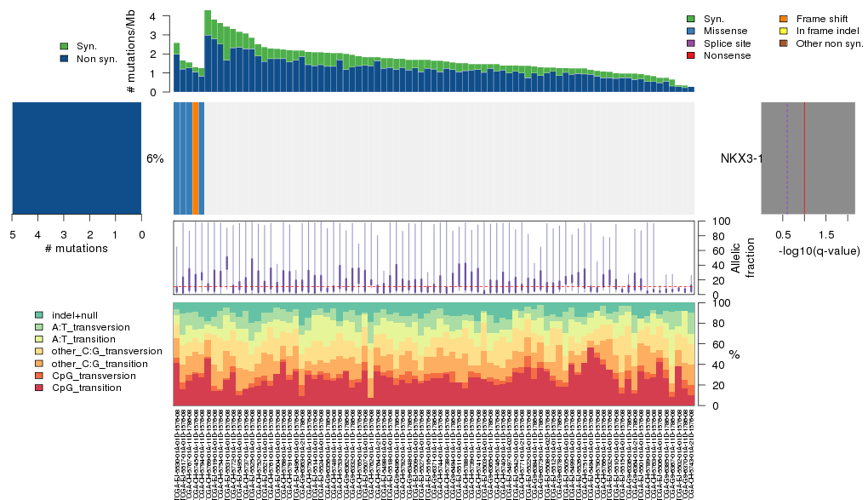This screenshot has width=868, height=500.
Task: Select the Nonsense red legend swatch
Action: point(690,55)
